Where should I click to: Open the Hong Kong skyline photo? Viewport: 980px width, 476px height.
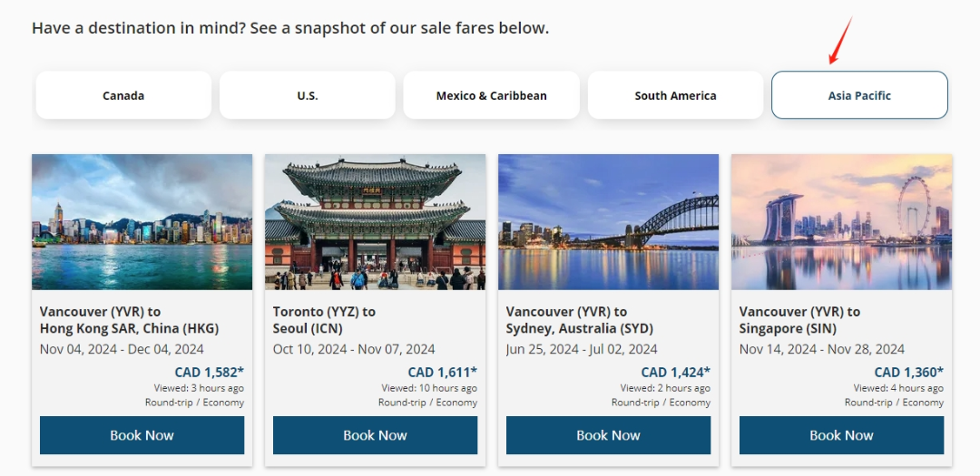[142, 222]
